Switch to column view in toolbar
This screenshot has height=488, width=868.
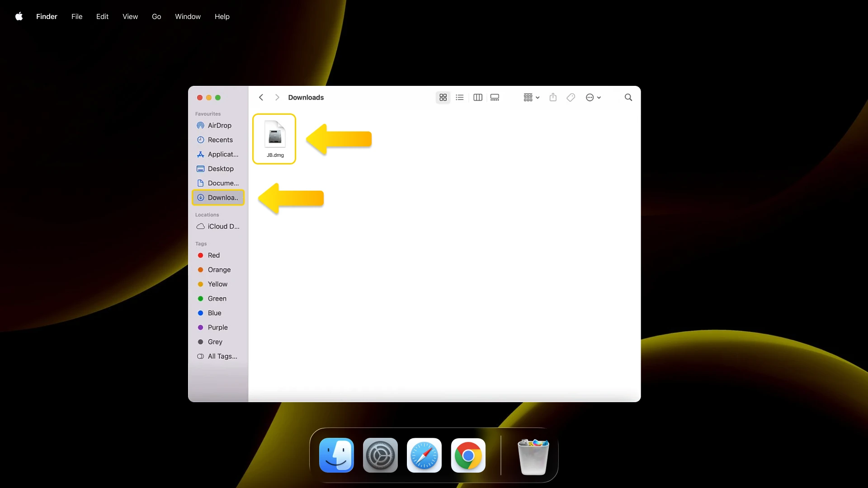tap(478, 97)
